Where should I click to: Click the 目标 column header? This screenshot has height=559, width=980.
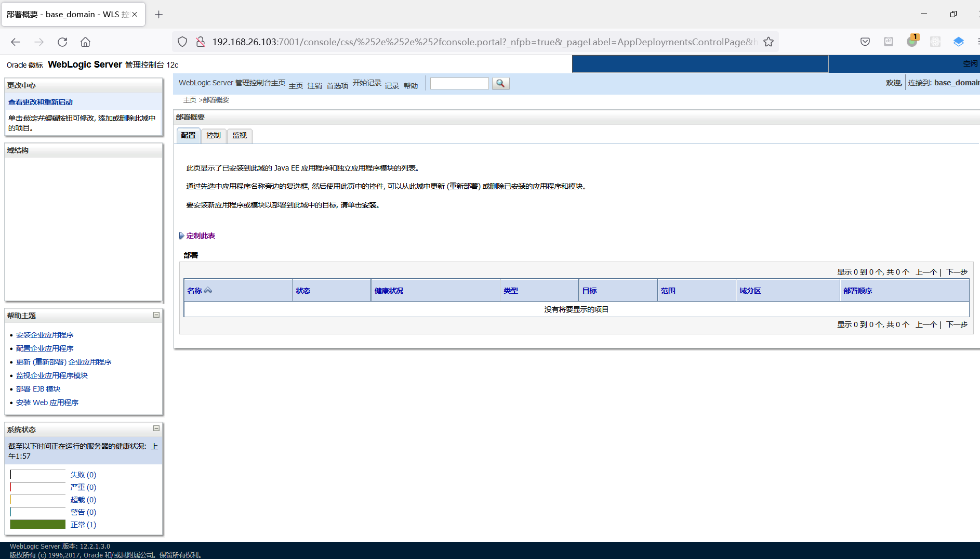(x=589, y=291)
